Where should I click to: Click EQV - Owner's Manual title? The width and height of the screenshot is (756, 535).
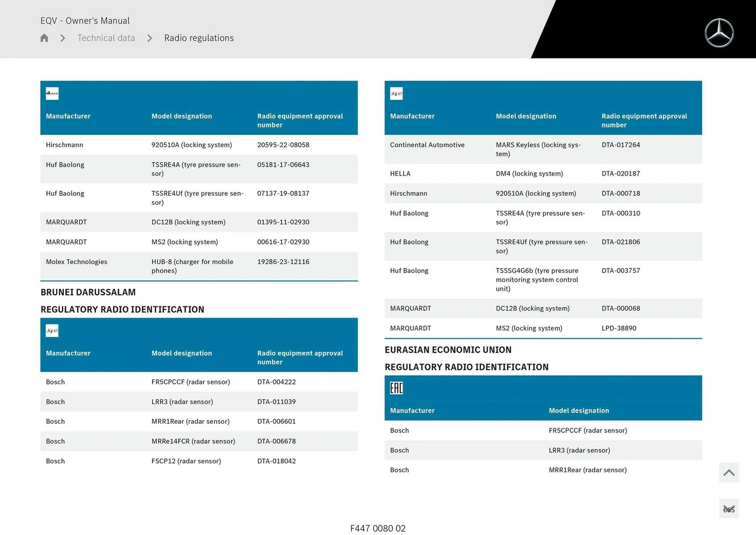point(85,20)
